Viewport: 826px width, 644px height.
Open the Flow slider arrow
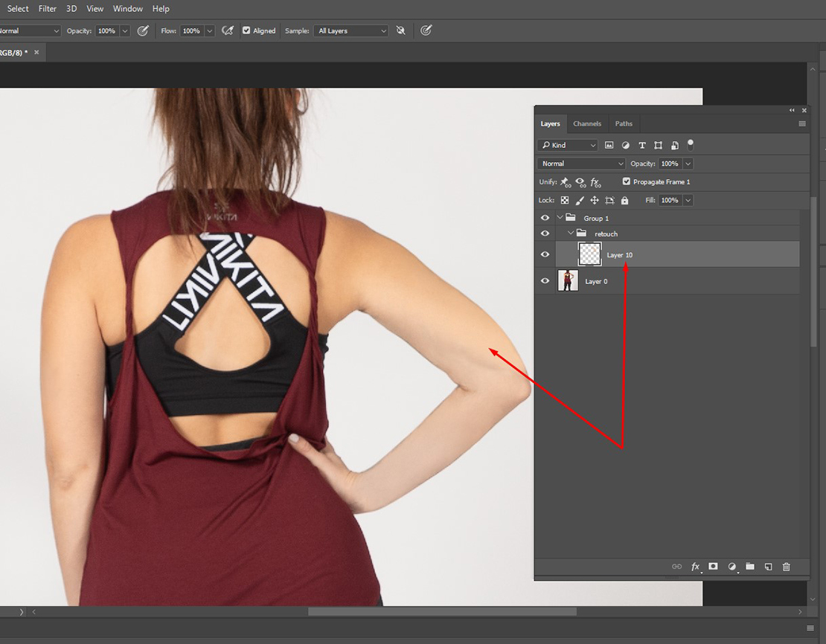210,30
